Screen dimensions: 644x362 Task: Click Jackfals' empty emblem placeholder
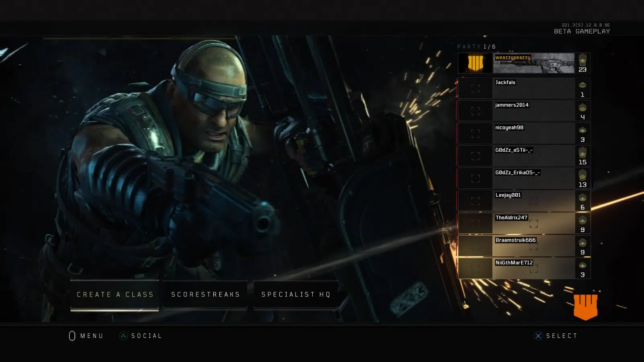pos(475,88)
